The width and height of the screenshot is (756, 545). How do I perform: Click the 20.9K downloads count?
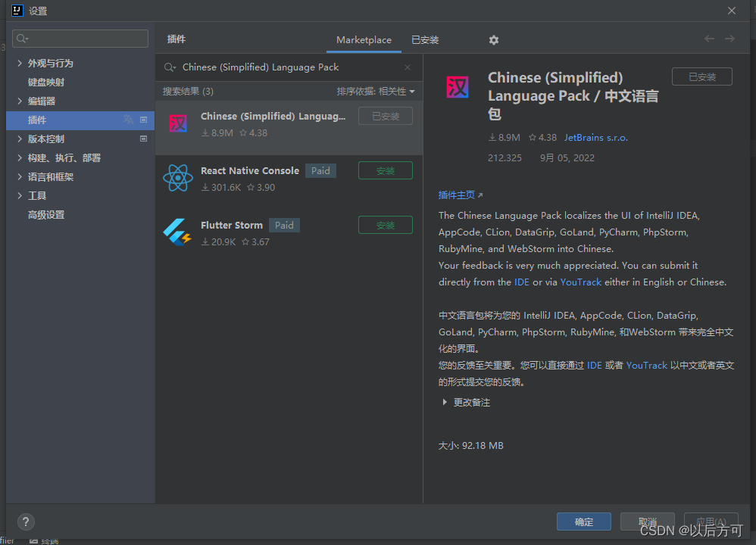click(x=218, y=242)
